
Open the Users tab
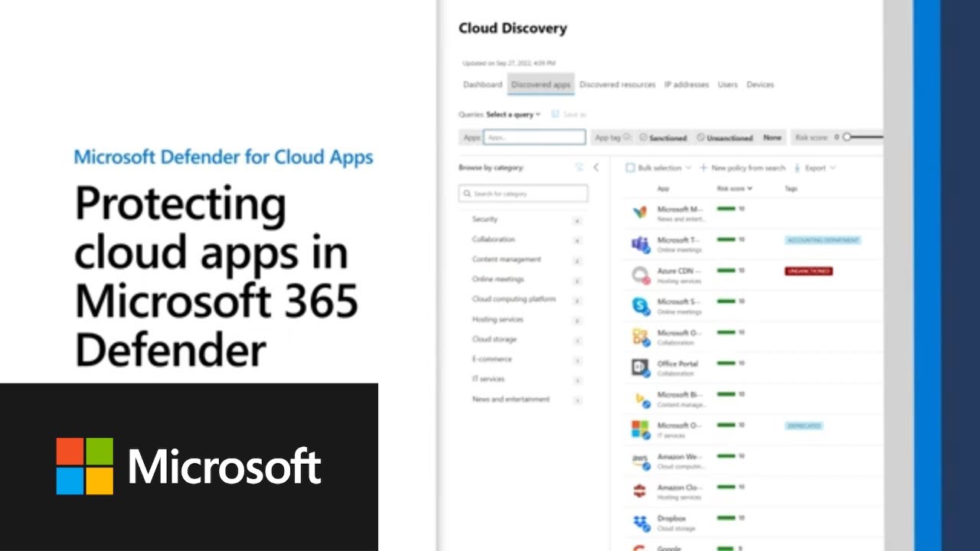[727, 84]
